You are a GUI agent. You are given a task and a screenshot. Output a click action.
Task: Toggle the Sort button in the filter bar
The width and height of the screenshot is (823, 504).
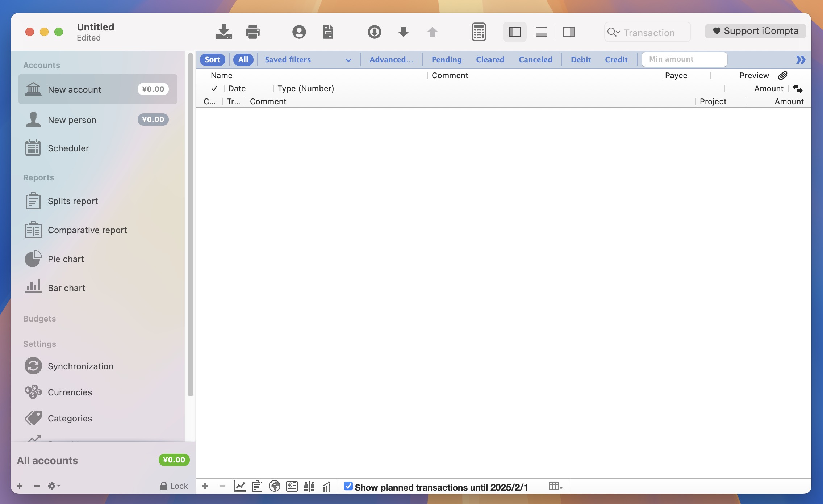[x=212, y=59]
